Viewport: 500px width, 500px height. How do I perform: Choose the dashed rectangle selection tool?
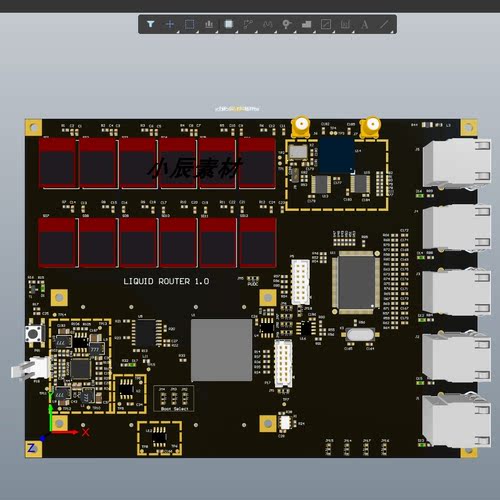pos(190,24)
